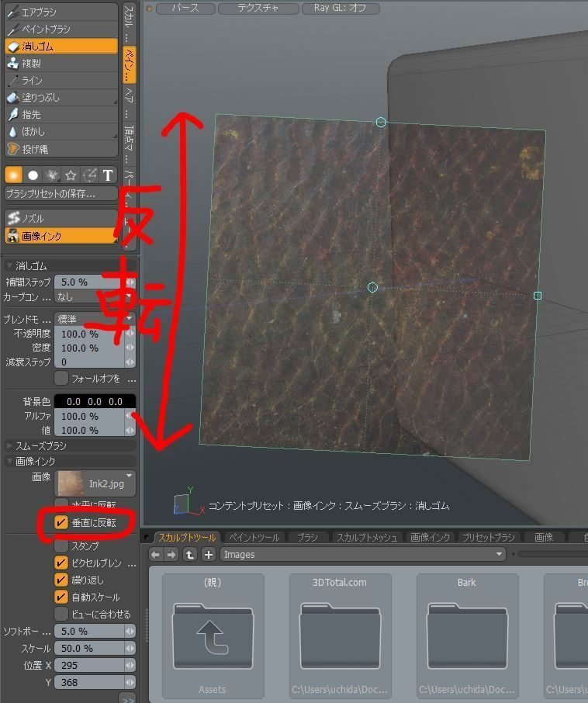Open the Images path dropdown
588x703 pixels.
click(x=362, y=555)
